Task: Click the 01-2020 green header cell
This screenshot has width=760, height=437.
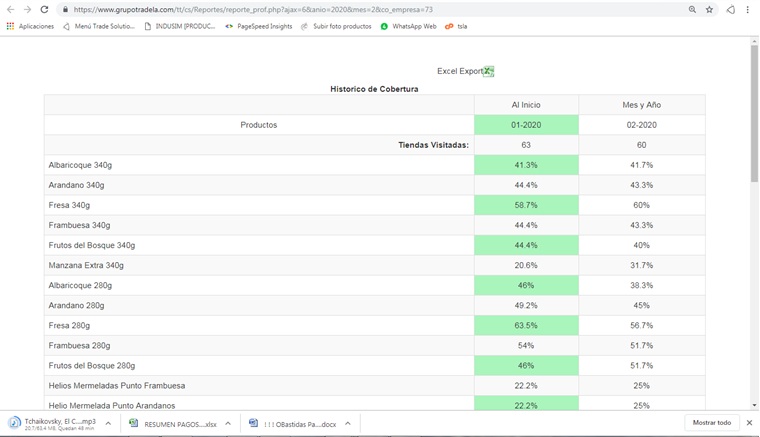Action: (x=526, y=125)
